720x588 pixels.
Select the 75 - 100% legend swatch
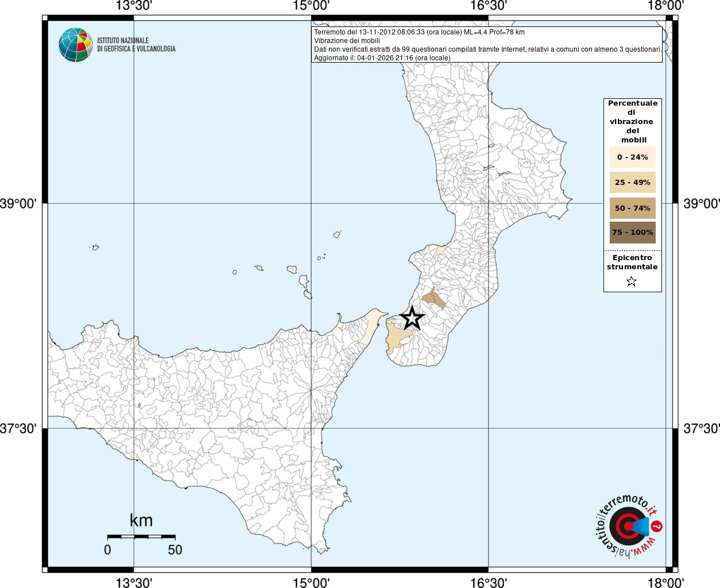(x=633, y=233)
